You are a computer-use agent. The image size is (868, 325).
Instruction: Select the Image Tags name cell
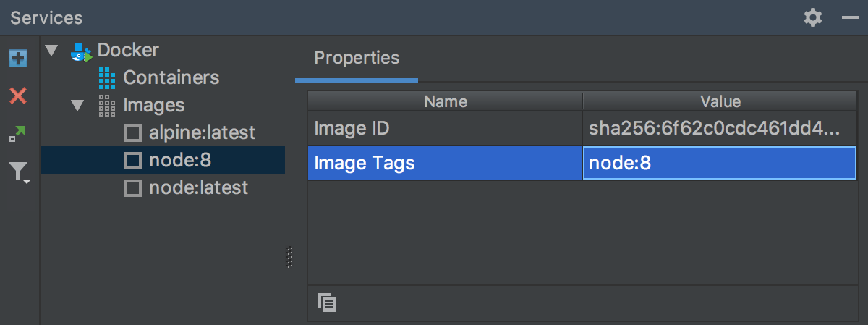[445, 163]
